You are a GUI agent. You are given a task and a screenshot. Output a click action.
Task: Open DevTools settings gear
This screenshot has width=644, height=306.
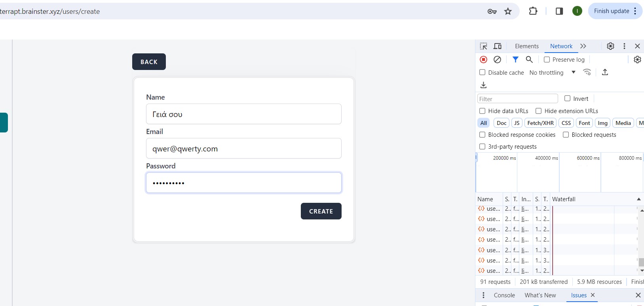point(610,46)
